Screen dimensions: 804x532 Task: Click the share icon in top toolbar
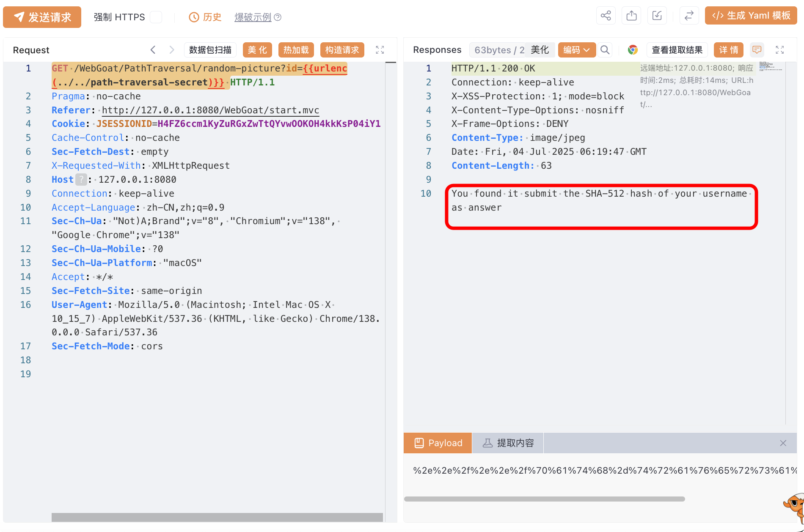[606, 16]
